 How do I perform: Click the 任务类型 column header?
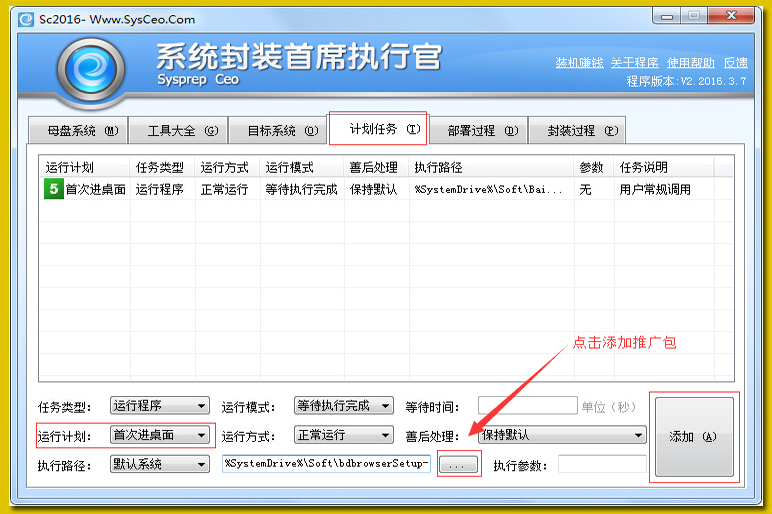(162, 167)
